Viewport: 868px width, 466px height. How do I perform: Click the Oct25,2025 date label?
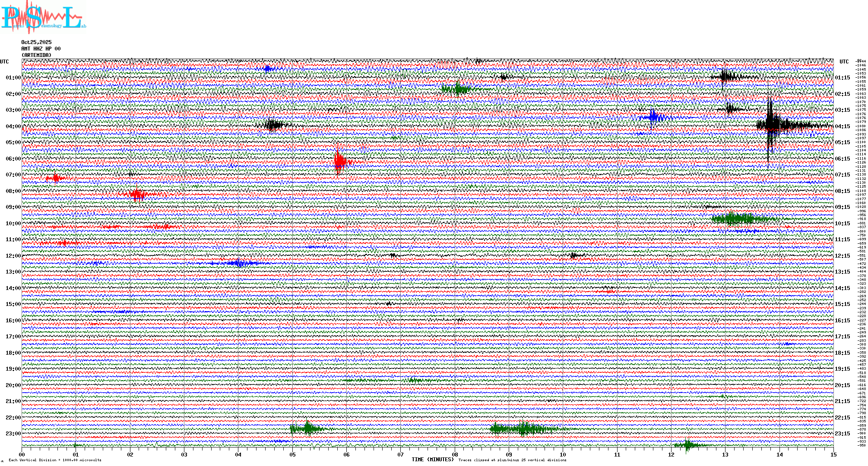[36, 42]
